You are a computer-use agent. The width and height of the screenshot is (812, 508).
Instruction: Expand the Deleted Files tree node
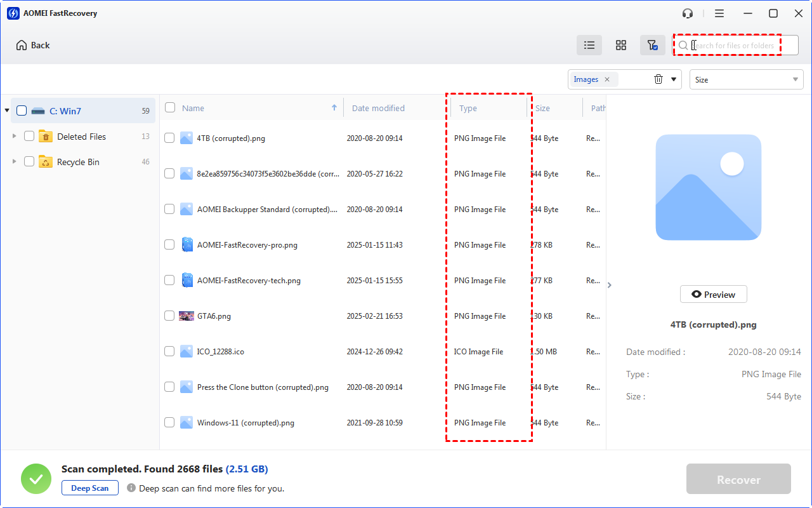click(15, 136)
